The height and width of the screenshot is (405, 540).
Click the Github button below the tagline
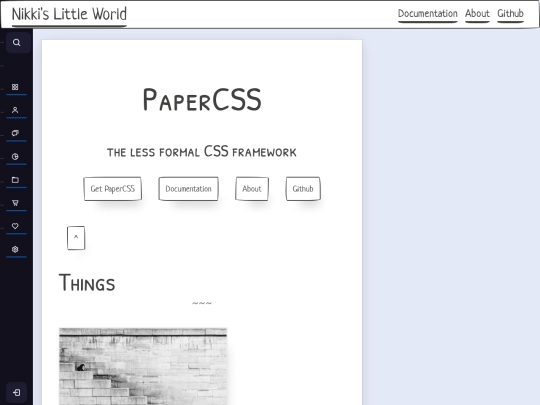303,189
